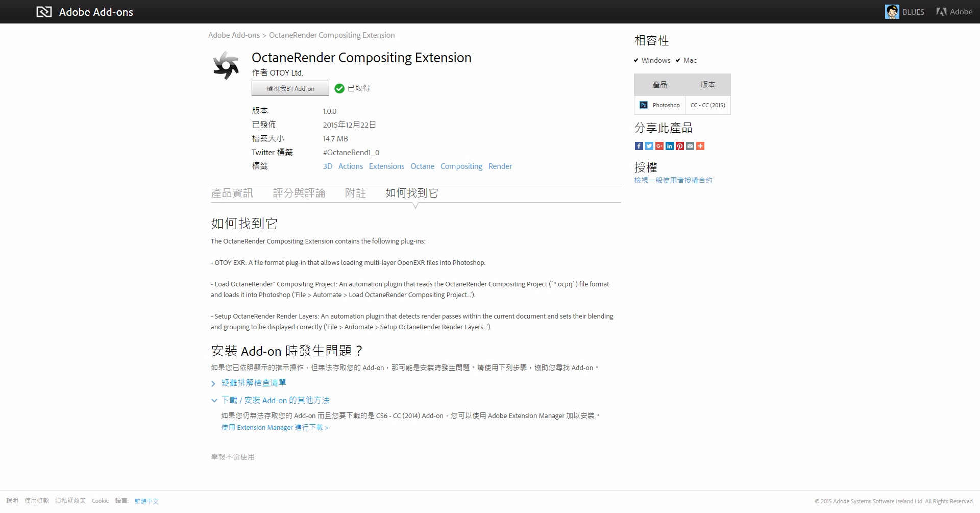980x513 pixels.
Task: Click the Adobe Add-ons logo icon
Action: [x=44, y=12]
